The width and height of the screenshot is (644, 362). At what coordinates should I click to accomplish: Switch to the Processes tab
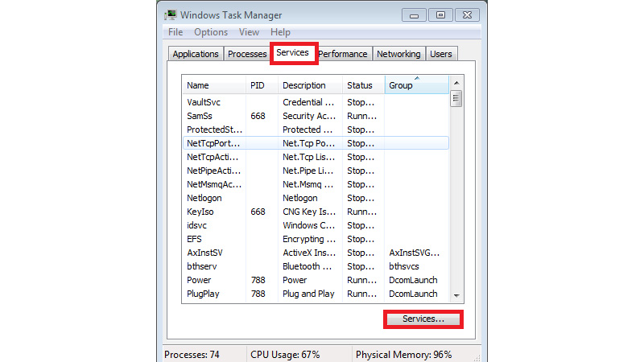[x=247, y=54]
